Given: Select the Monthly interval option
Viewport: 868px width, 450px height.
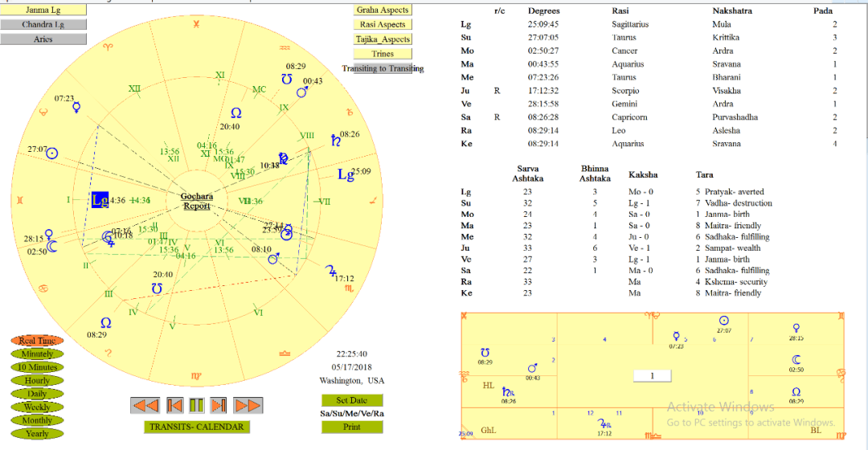Looking at the screenshot, I should coord(37,420).
